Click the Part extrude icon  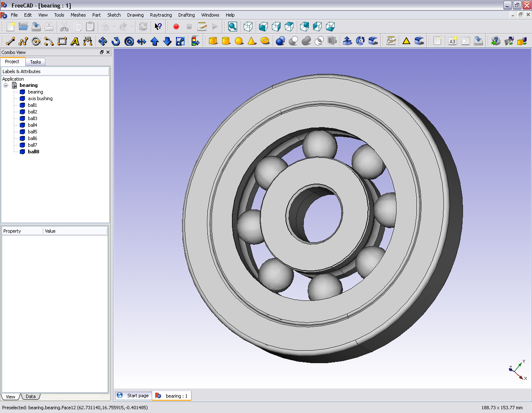[x=347, y=41]
